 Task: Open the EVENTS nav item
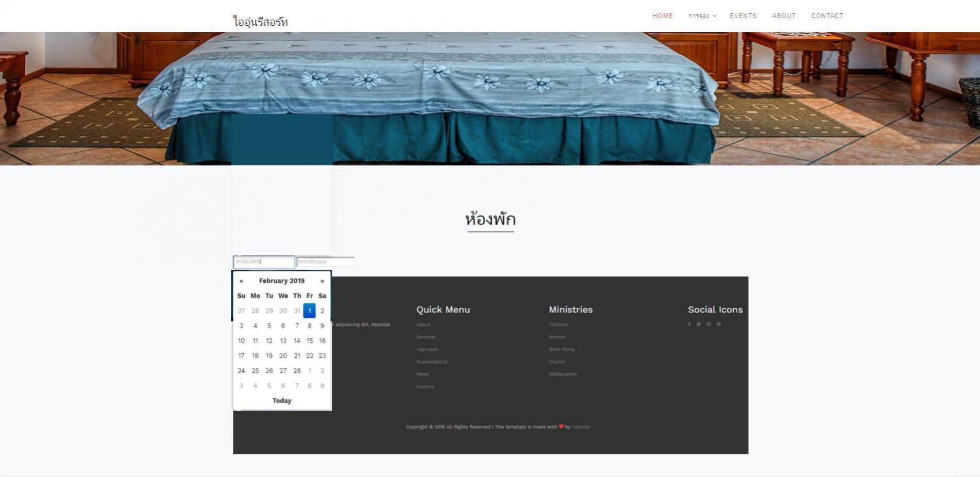(x=743, y=16)
